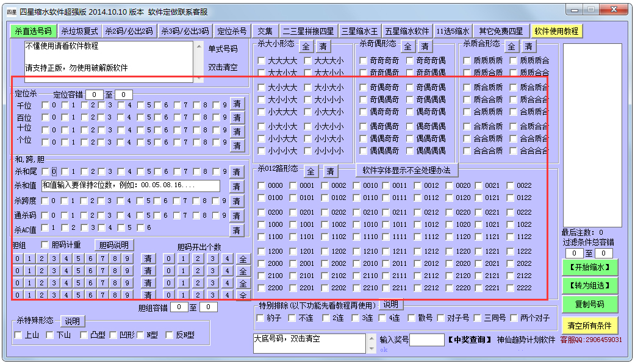Open the 杀垃圾复式 tab
The height and width of the screenshot is (364, 635).
coord(79,31)
